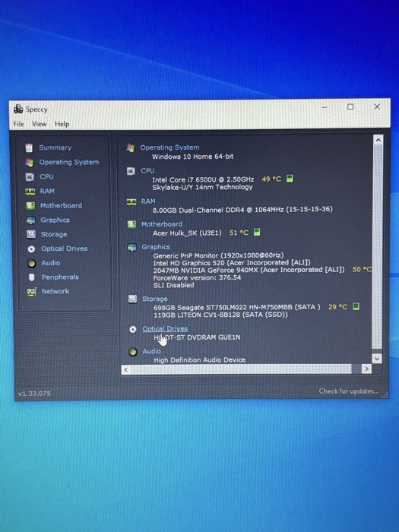Viewport: 399px width, 532px height.
Task: Click the Summary clipboard icon in sidebar
Action: (x=29, y=147)
